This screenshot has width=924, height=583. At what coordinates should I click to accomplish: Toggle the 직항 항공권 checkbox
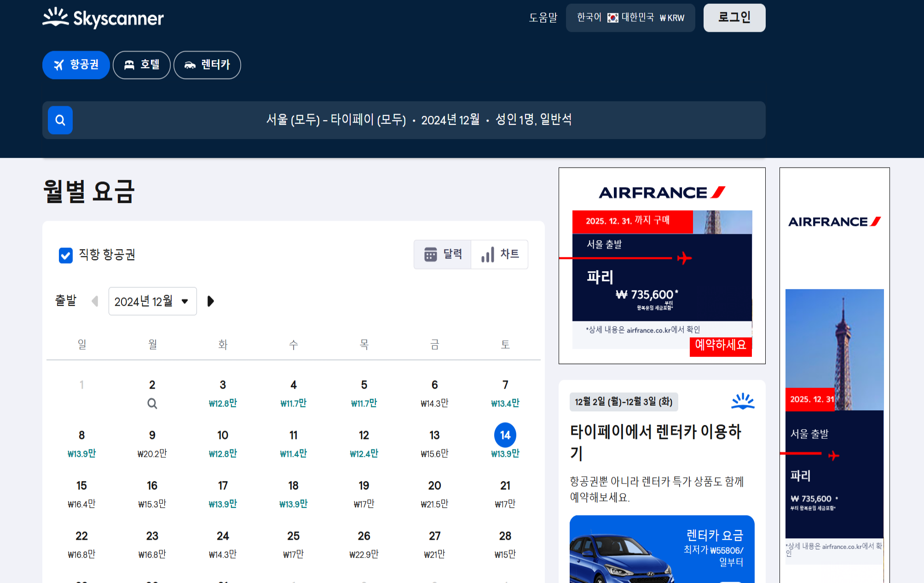click(66, 255)
